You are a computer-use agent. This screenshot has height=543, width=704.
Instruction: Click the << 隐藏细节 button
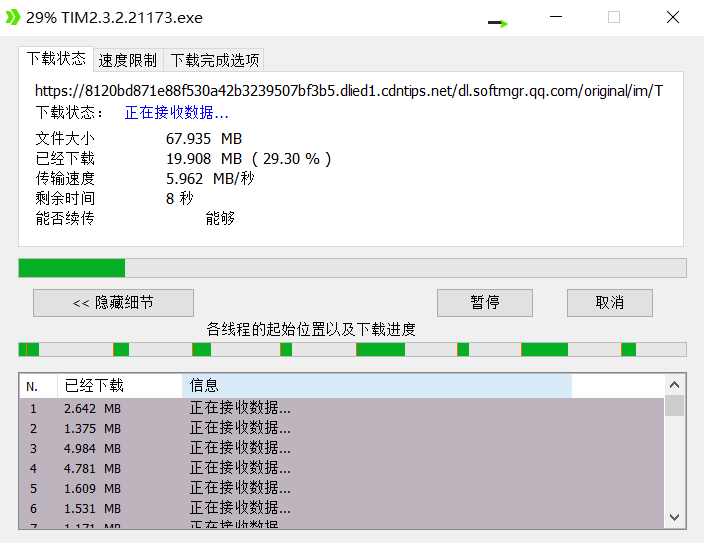[113, 303]
